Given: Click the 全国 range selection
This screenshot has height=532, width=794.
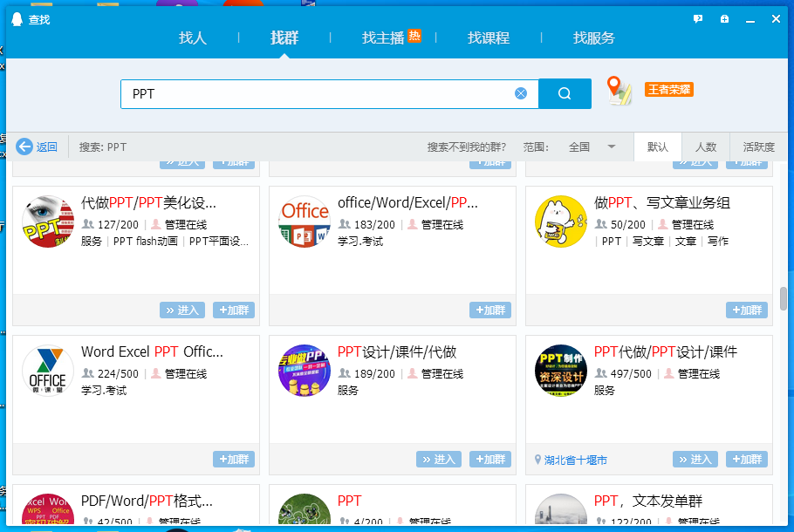Looking at the screenshot, I should [x=579, y=147].
